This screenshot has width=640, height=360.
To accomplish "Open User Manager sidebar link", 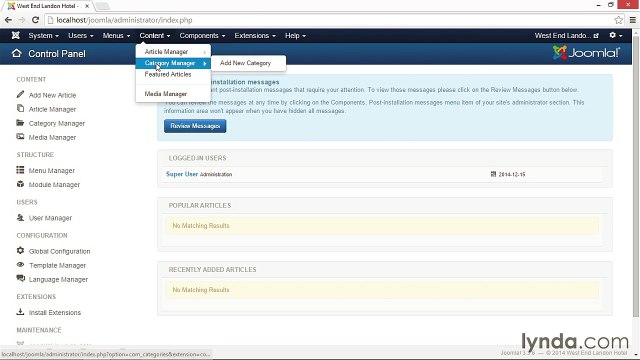I will point(50,218).
